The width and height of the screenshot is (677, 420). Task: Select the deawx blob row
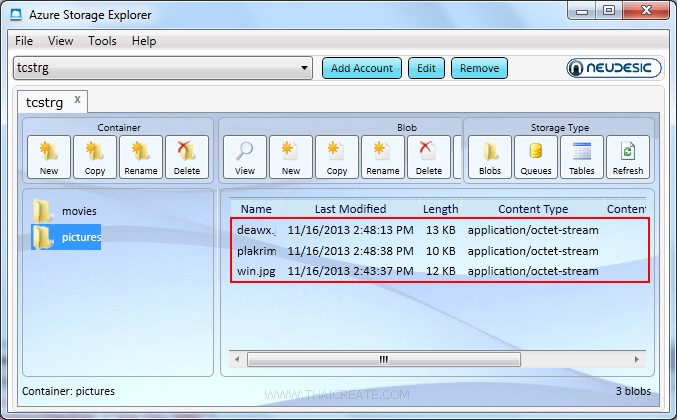point(440,230)
